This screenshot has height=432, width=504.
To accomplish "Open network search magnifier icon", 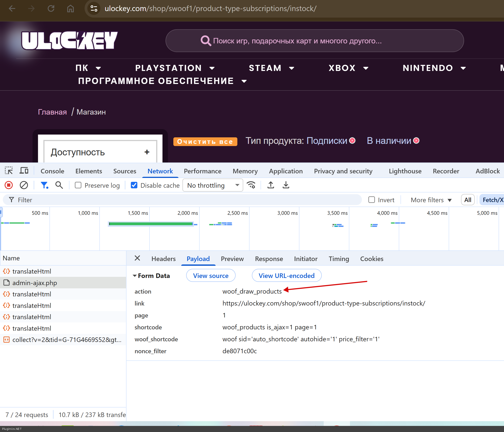I will coord(59,185).
